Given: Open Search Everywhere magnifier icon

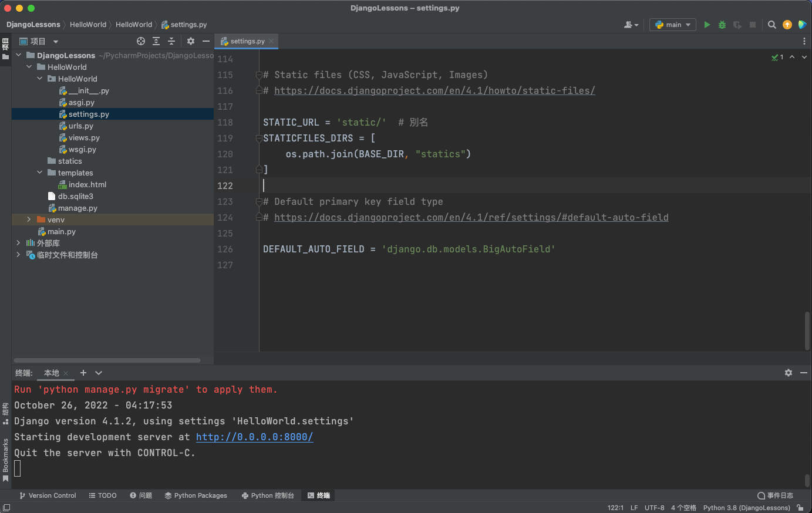Looking at the screenshot, I should point(772,25).
